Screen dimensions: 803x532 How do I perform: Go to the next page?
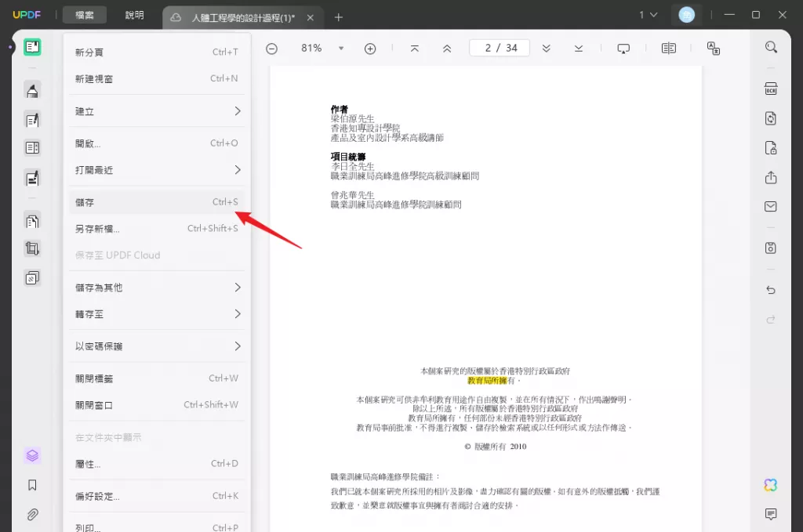coord(547,48)
